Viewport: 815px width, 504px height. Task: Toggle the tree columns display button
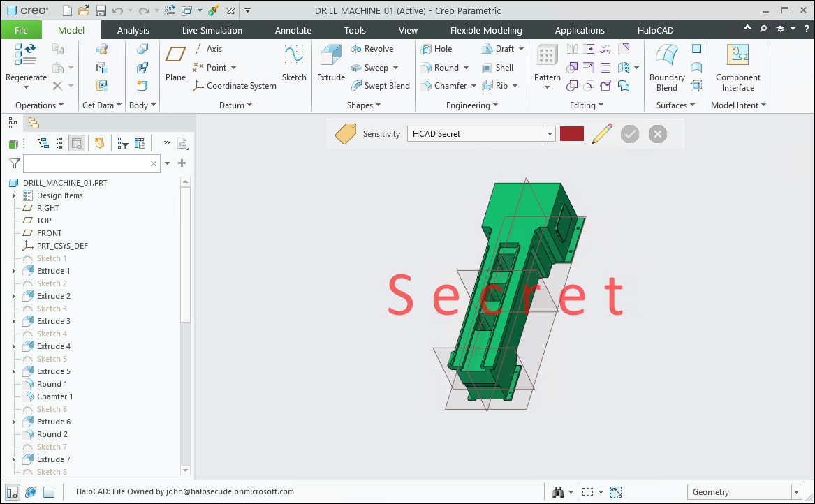pos(77,143)
